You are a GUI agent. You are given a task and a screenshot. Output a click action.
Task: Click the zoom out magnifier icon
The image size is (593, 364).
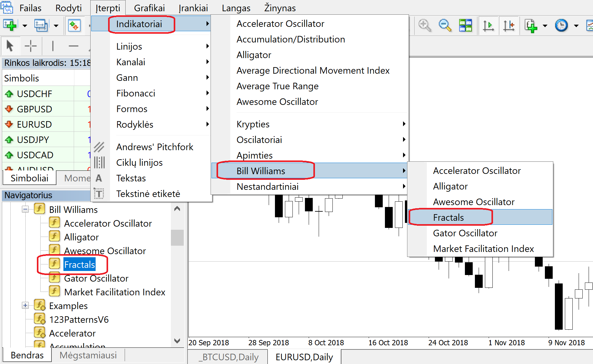(x=445, y=25)
